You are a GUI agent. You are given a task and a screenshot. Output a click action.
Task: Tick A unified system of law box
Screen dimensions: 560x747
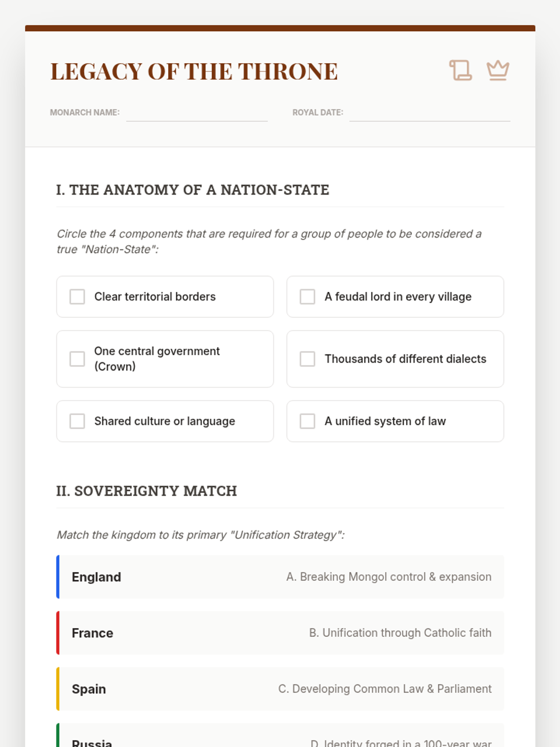point(308,421)
